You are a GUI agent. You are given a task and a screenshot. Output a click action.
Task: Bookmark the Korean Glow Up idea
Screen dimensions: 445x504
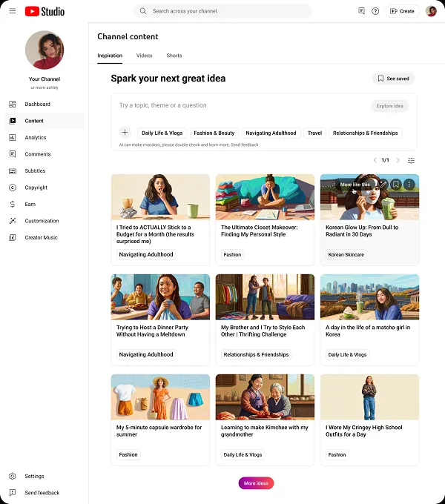point(396,184)
